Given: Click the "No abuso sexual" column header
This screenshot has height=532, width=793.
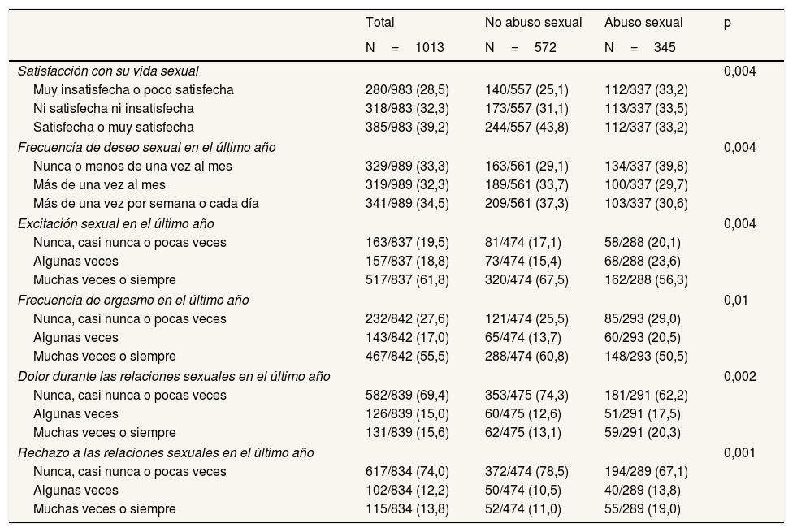Looking at the screenshot, I should pyautogui.click(x=533, y=23).
